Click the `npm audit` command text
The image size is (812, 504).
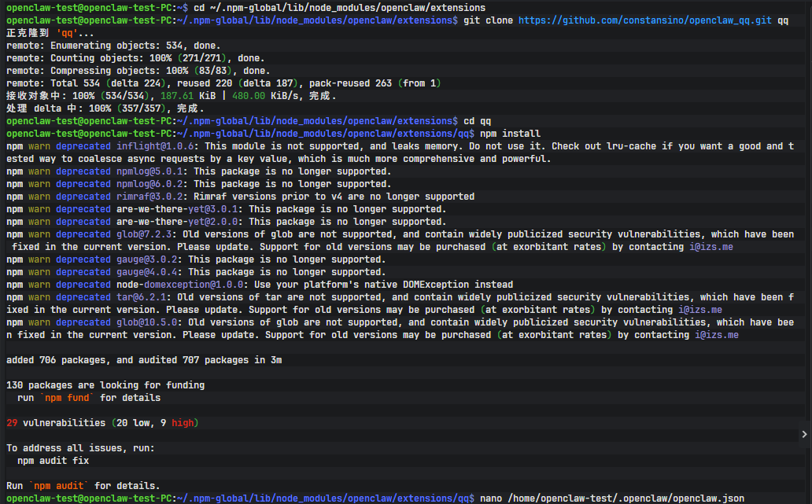coord(60,486)
